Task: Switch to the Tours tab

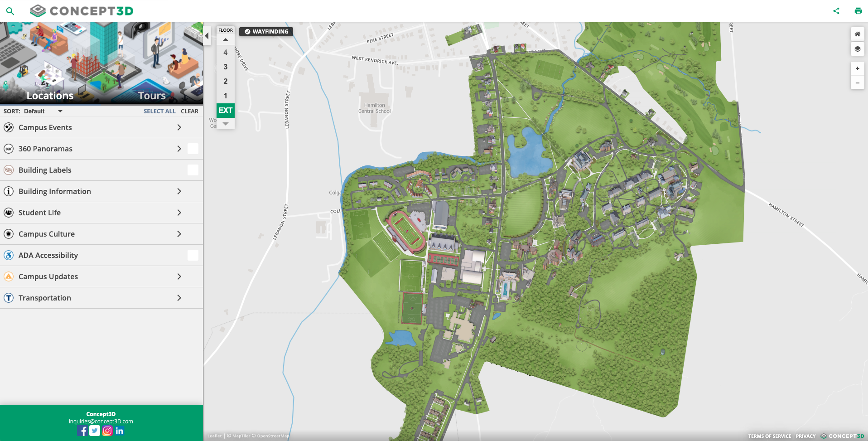Action: 152,96
